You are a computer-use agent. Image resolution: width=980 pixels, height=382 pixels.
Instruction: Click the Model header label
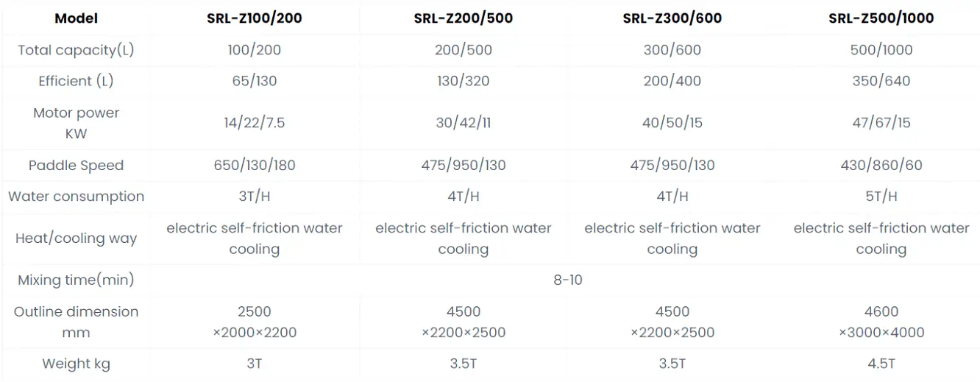(76, 18)
